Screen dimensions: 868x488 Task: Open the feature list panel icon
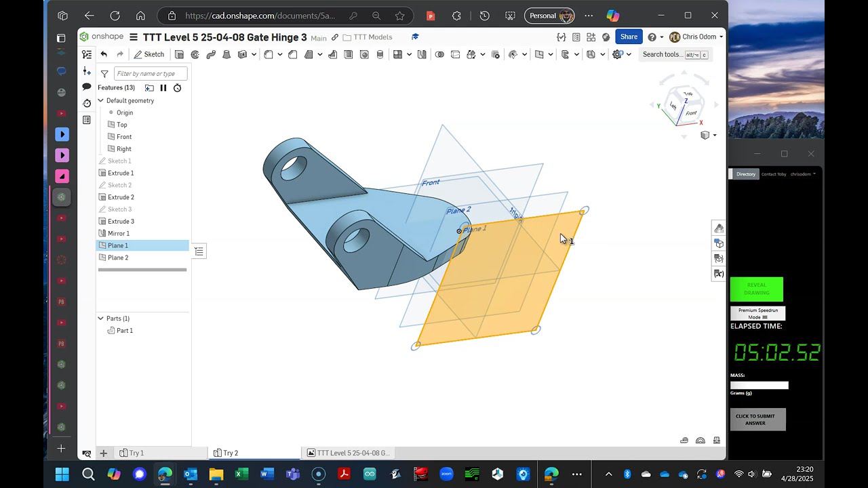click(x=87, y=54)
